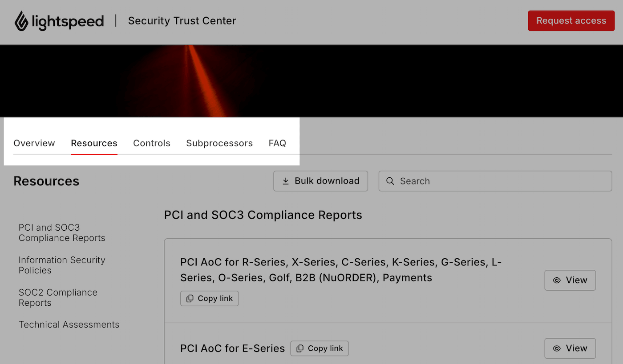Image resolution: width=623 pixels, height=364 pixels.
Task: Click the Bulk download button label
Action: (x=327, y=181)
